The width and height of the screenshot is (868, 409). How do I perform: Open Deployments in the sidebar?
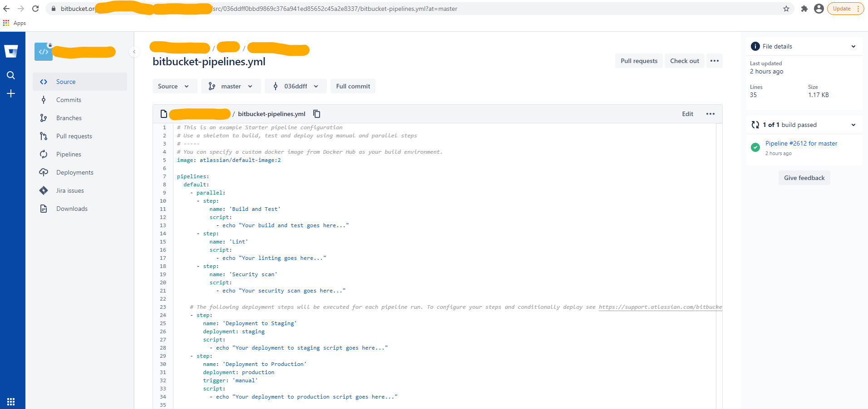click(x=80, y=172)
